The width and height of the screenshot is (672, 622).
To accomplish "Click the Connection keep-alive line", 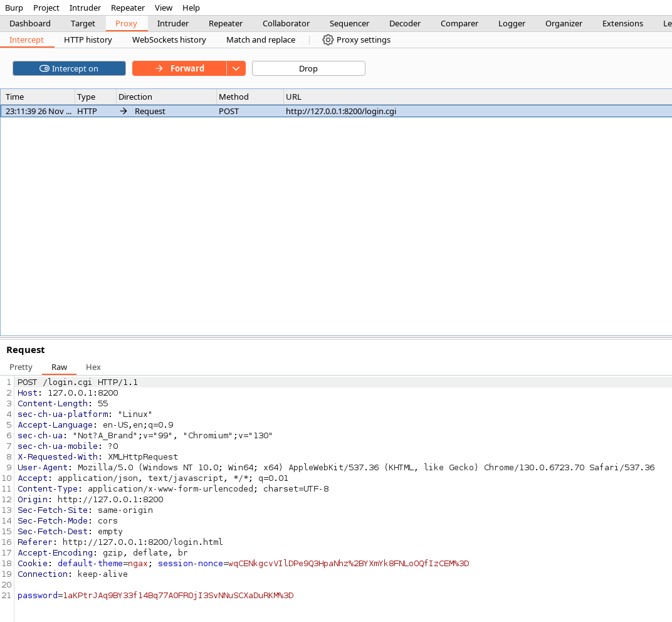I will pos(73,574).
